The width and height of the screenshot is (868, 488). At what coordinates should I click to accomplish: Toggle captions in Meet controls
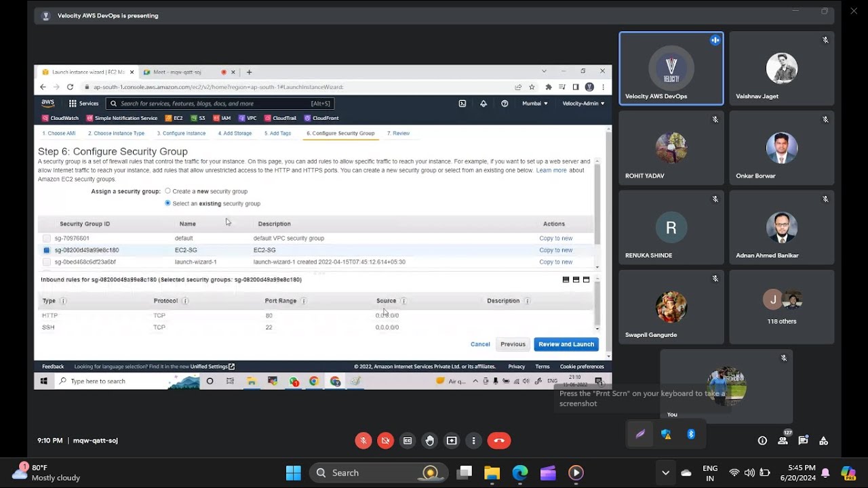click(408, 441)
